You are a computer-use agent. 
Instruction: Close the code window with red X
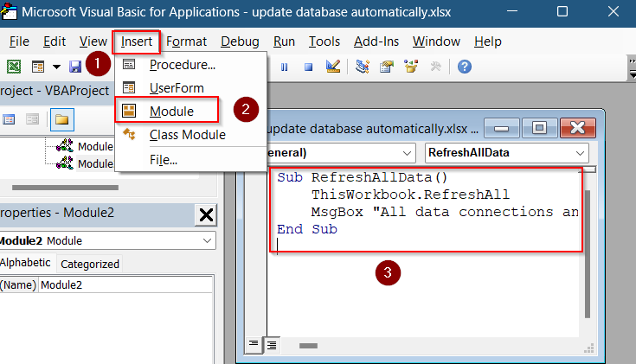pyautogui.click(x=578, y=129)
